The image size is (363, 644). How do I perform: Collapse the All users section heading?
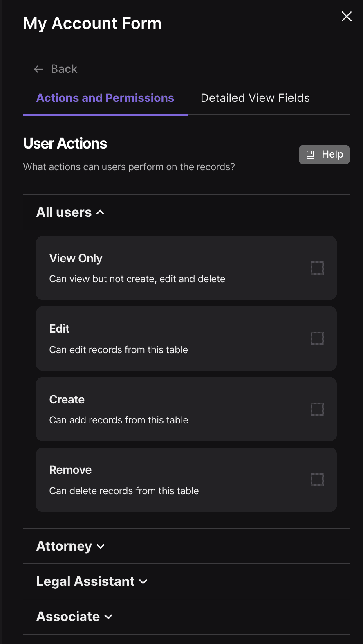[x=71, y=212]
